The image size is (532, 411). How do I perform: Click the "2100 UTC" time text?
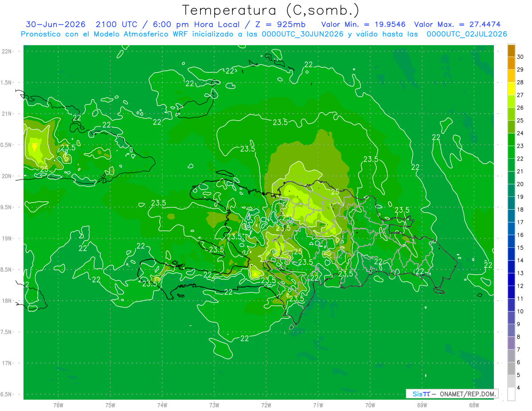coord(117,24)
